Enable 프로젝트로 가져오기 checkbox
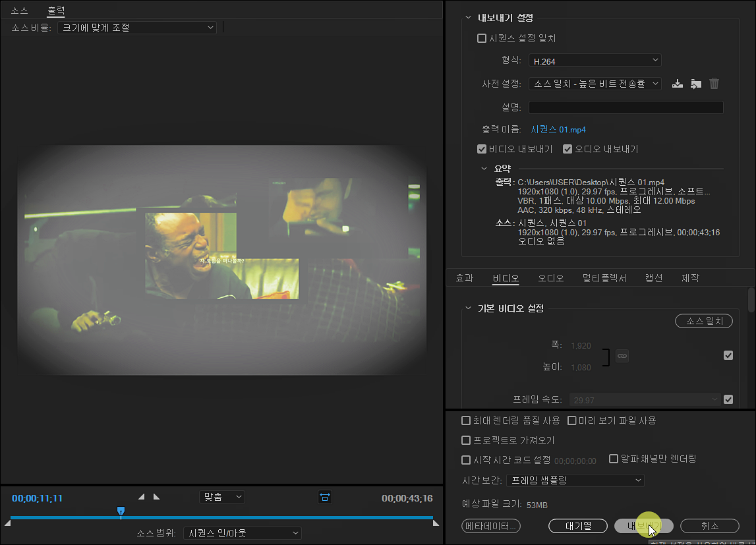Viewport: 756px width, 545px height. (466, 440)
